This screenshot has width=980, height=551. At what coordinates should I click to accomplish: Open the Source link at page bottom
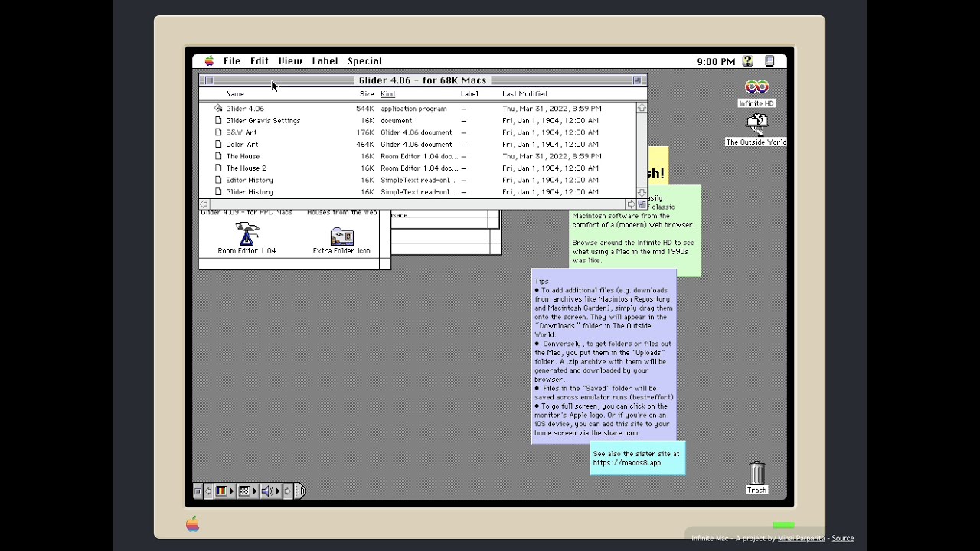843,538
